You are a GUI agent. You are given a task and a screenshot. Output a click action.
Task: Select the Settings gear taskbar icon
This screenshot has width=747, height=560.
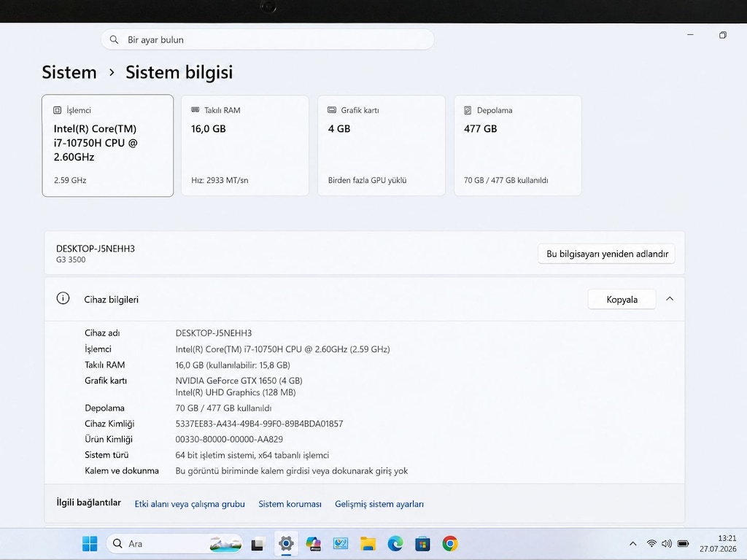point(286,543)
